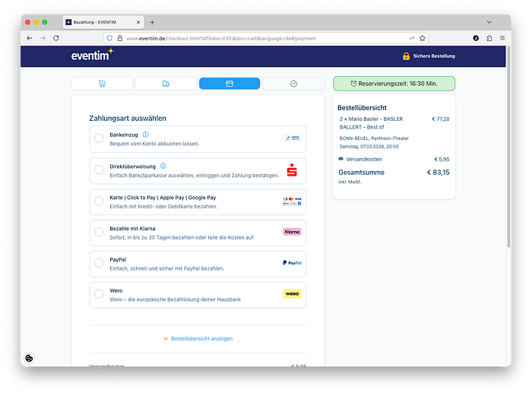This screenshot has height=394, width=532.
Task: Click the inkl. MwSt. note
Action: tap(350, 182)
